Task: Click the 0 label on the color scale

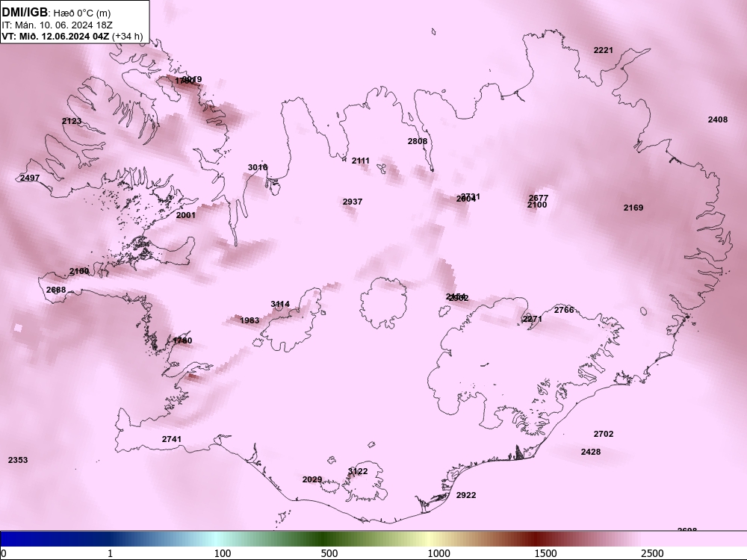Action: pos(4,553)
